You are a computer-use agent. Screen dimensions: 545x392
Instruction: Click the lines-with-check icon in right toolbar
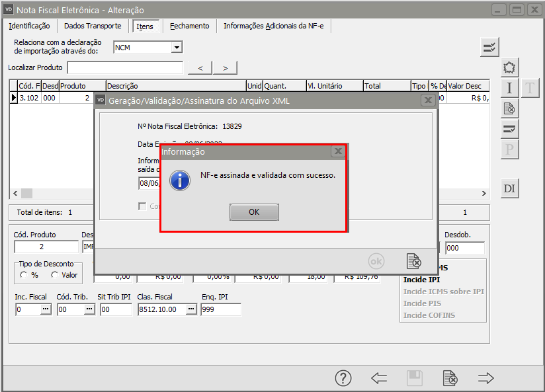click(x=509, y=129)
